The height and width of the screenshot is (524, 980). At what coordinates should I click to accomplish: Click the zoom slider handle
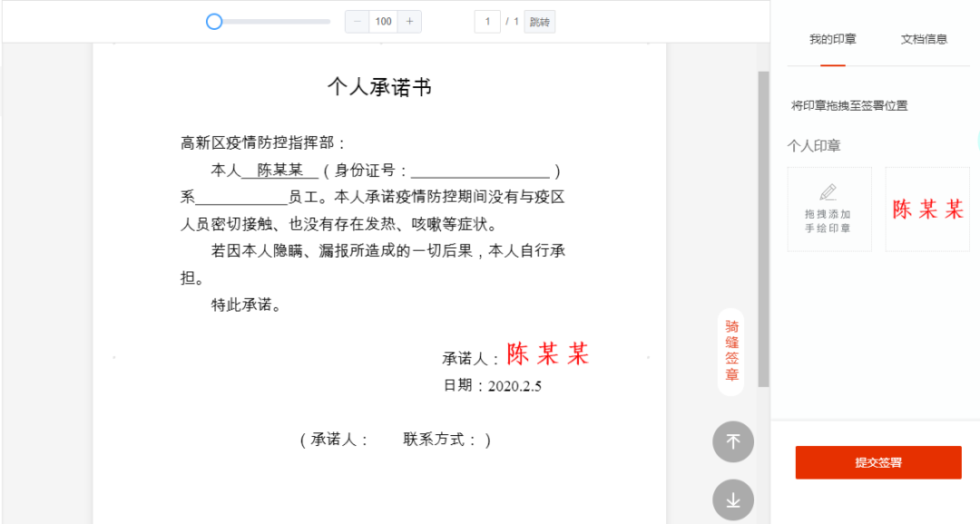point(214,22)
